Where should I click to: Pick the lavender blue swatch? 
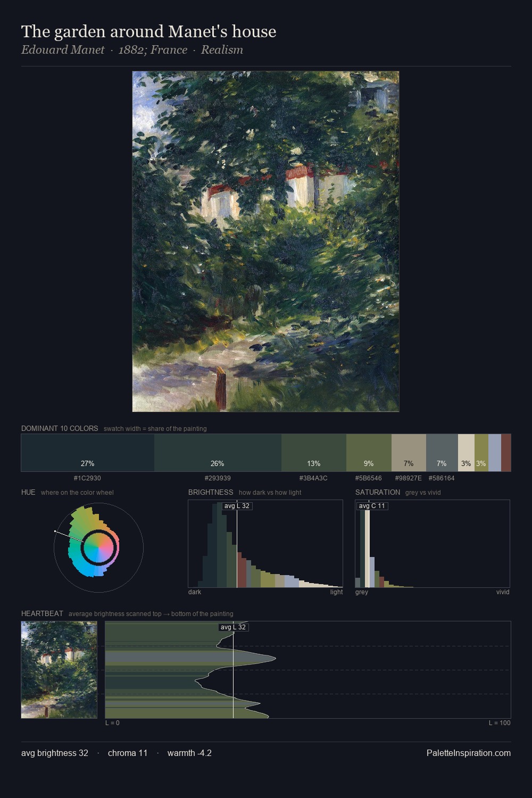[x=494, y=453]
